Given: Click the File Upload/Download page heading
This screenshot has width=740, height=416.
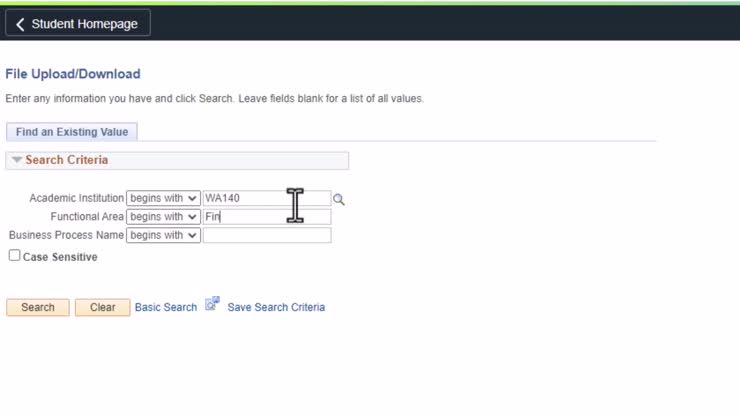Looking at the screenshot, I should [x=73, y=74].
